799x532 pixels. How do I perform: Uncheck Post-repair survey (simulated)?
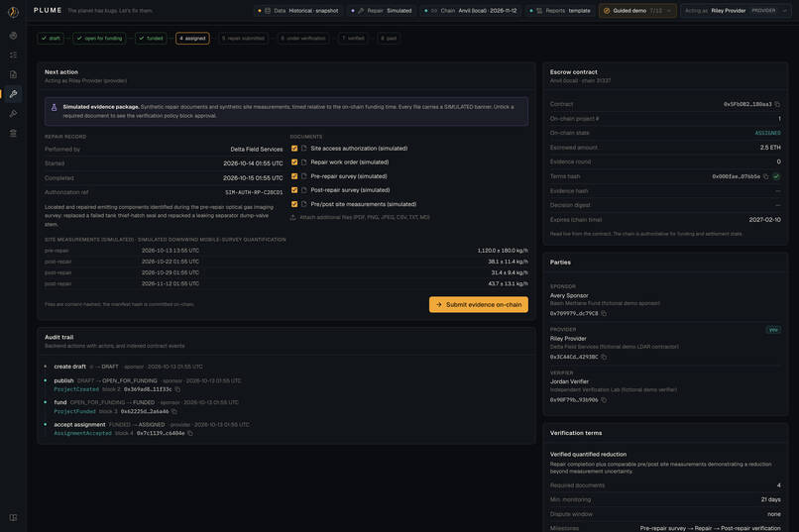tap(294, 190)
